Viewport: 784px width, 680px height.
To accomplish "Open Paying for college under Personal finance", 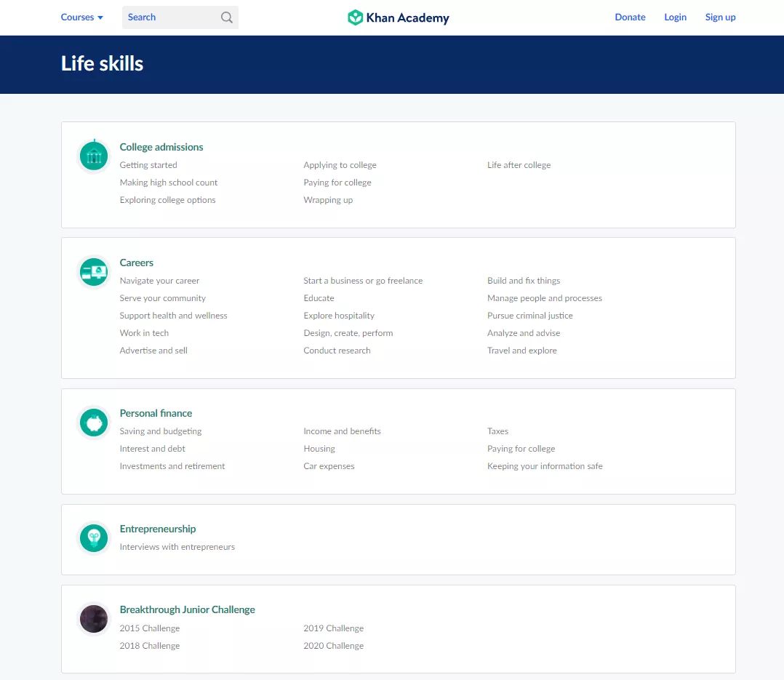I will 521,449.
